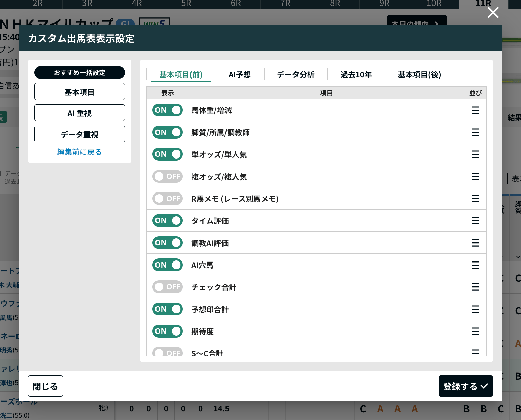This screenshot has height=420, width=521.
Task: Turn off 馬体重/増減 toggle
Action: tap(168, 110)
